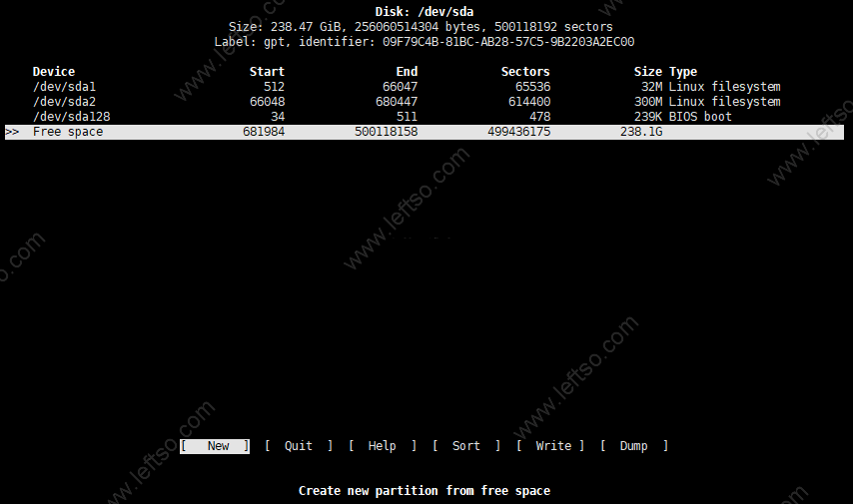The width and height of the screenshot is (853, 504).
Task: Highlight the /dev/sda1 partition row
Action: 64,87
